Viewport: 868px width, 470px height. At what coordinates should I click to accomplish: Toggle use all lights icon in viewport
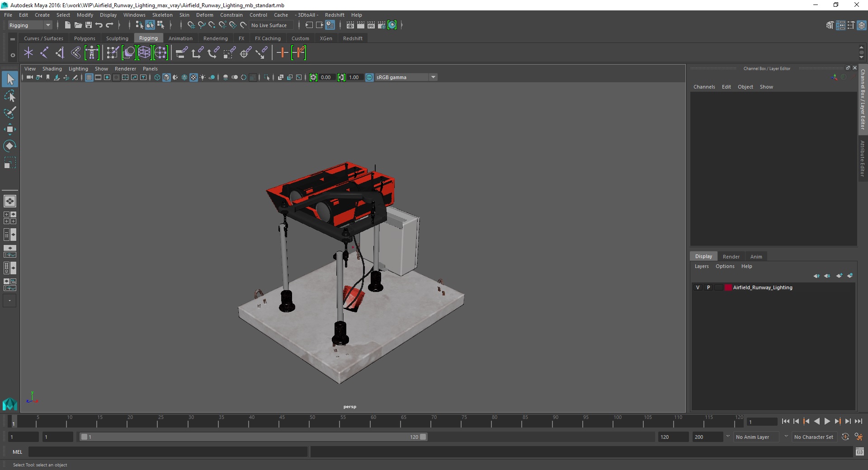pos(203,77)
